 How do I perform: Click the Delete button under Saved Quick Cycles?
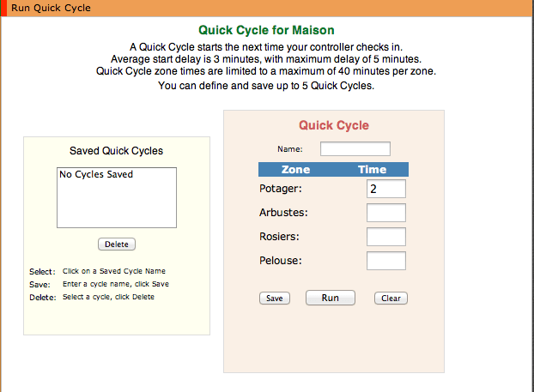(x=117, y=244)
